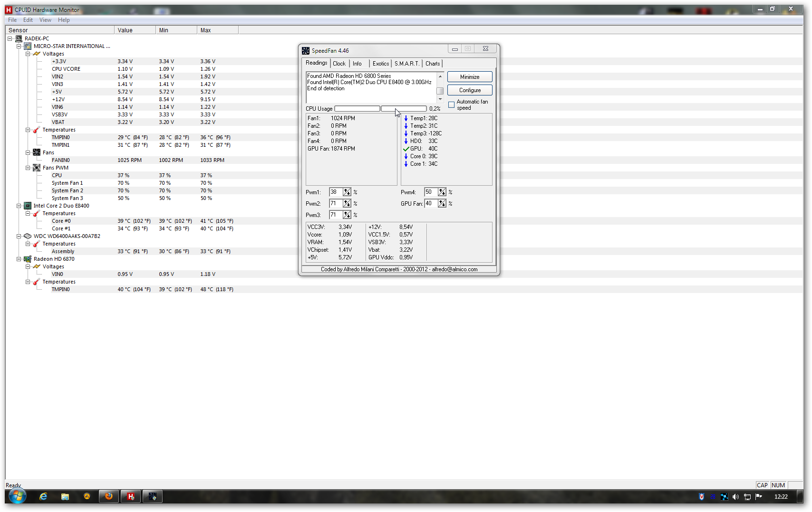This screenshot has height=512, width=812.
Task: Click the down arrow icon beside Temp2
Action: click(406, 126)
